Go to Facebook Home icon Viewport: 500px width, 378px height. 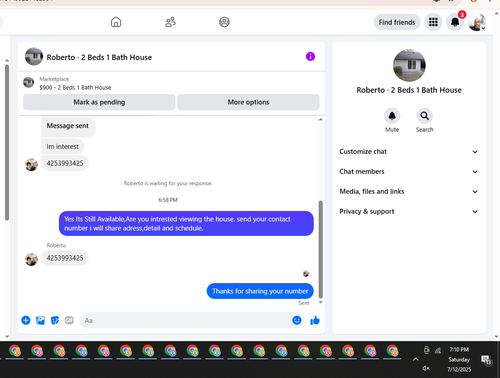tap(116, 22)
